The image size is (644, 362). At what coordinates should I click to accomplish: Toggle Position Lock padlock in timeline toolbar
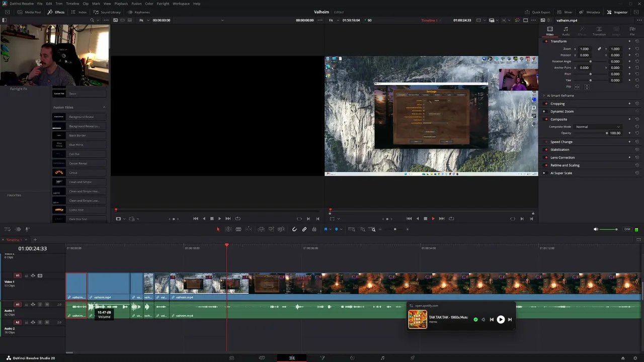(314, 229)
